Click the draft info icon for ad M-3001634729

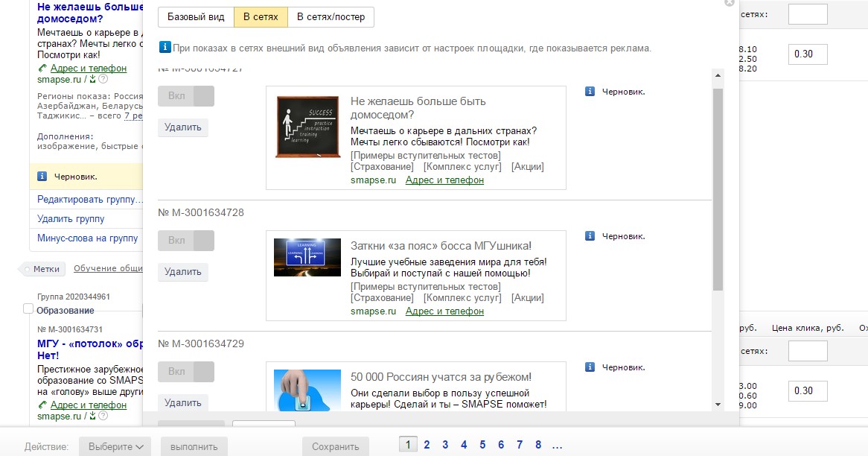pyautogui.click(x=590, y=367)
